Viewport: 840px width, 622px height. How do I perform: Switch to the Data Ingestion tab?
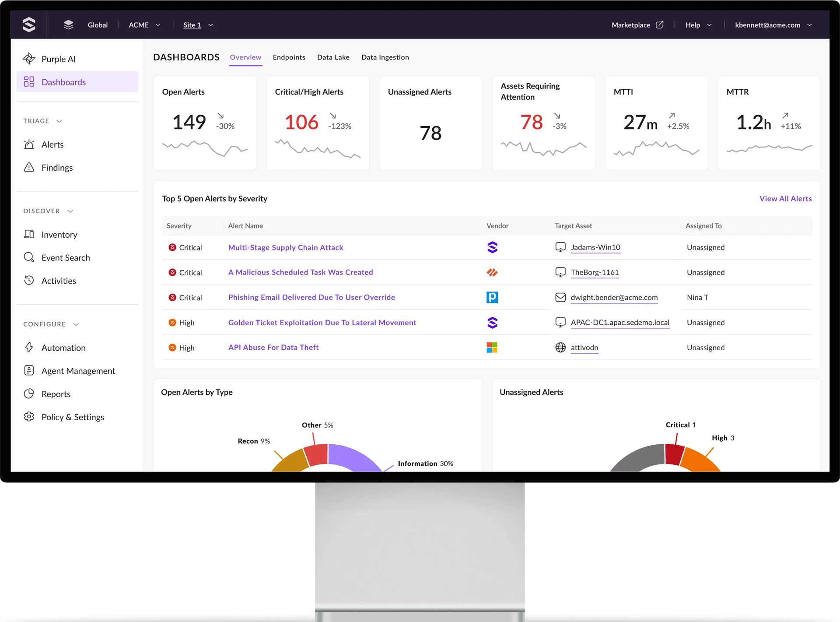[385, 57]
